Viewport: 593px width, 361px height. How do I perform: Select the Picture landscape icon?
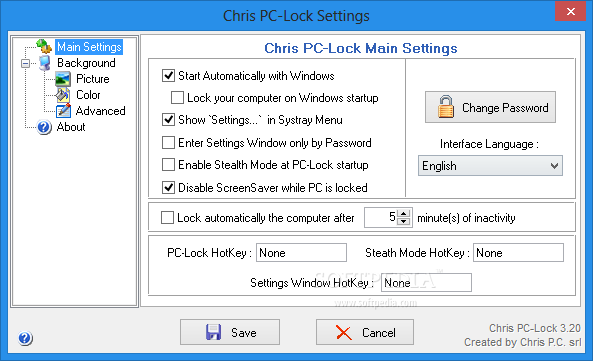point(62,79)
